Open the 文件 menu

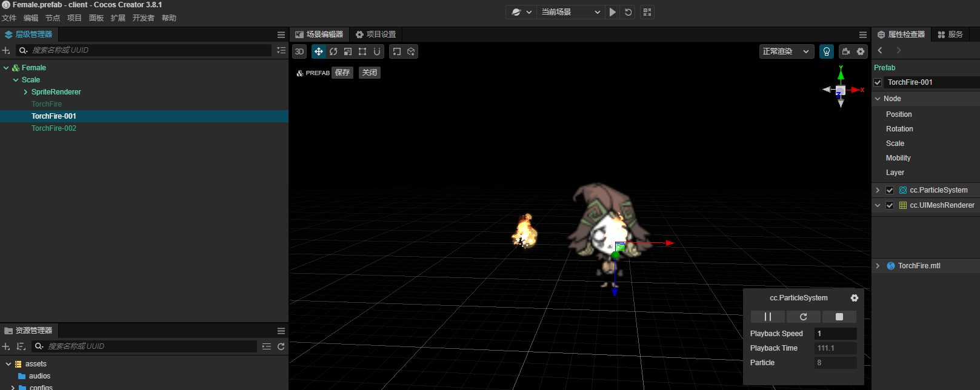[9, 18]
